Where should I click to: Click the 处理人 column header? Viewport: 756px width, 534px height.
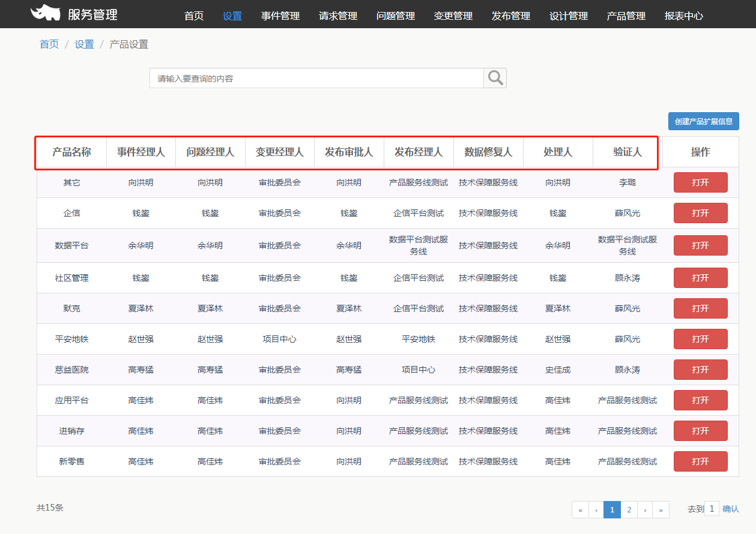coord(558,152)
